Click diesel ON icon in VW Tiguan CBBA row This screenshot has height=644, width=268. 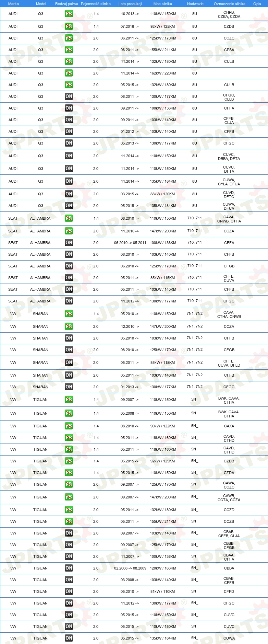tap(69, 568)
